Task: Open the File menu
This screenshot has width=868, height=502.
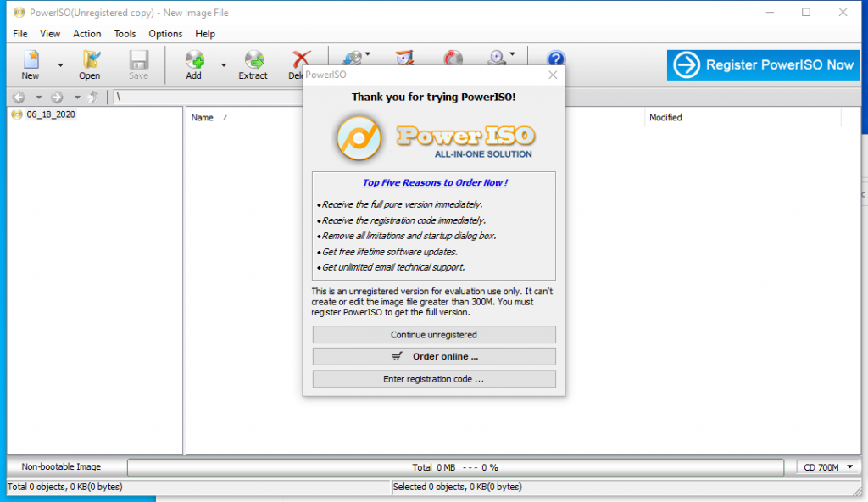Action: tap(20, 34)
